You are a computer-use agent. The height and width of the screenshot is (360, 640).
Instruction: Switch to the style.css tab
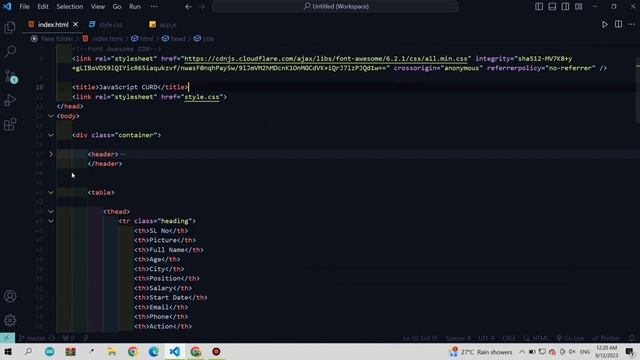111,24
